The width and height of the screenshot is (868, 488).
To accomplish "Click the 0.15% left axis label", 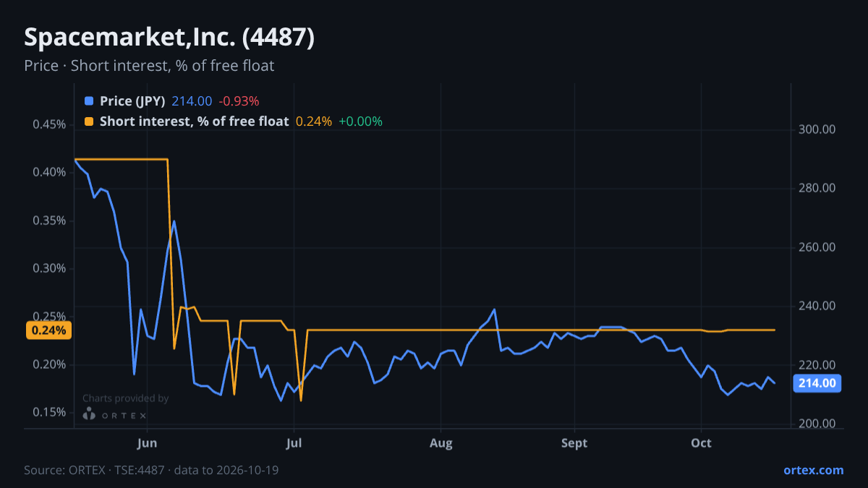I will [49, 412].
